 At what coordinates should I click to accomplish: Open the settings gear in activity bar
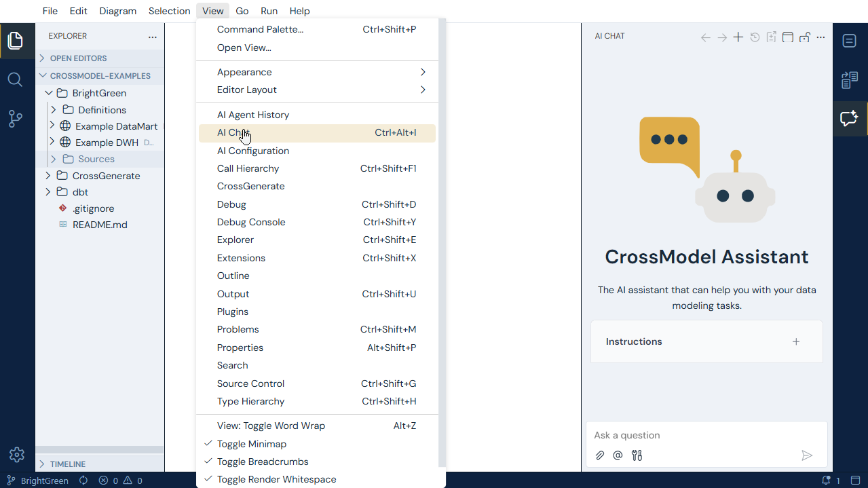coord(17,455)
